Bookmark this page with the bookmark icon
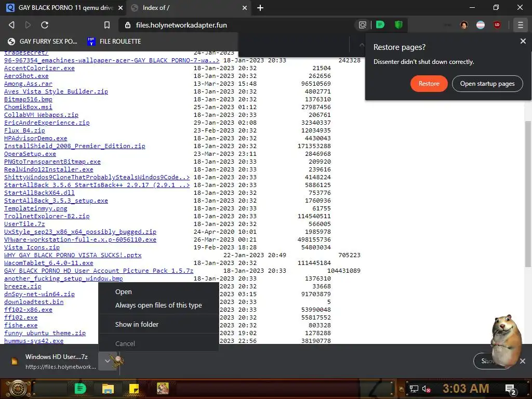This screenshot has width=532, height=399. coord(107,25)
